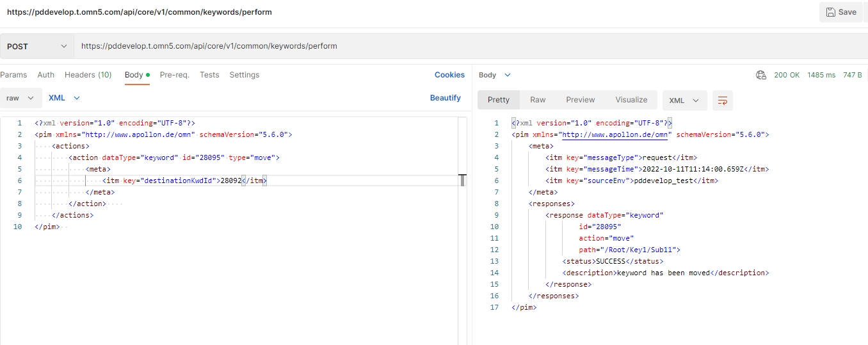The height and width of the screenshot is (345, 868).
Task: Open the Pre-req. tab
Action: point(175,75)
